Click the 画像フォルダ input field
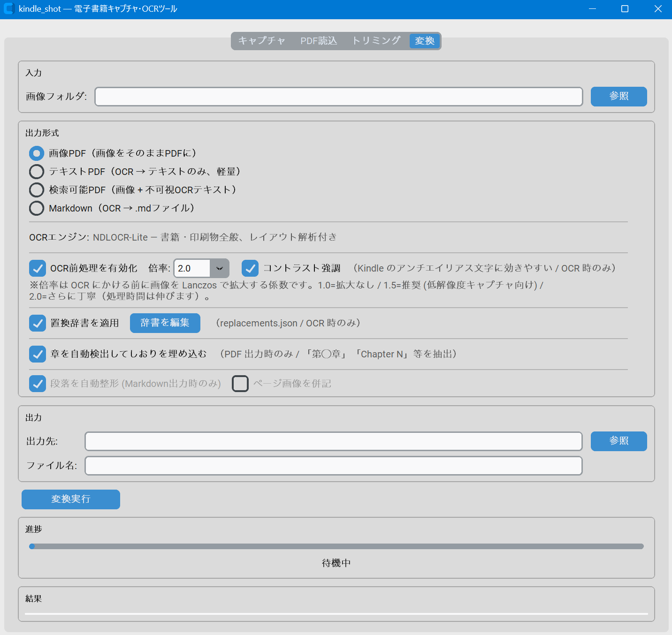672x635 pixels. 339,97
